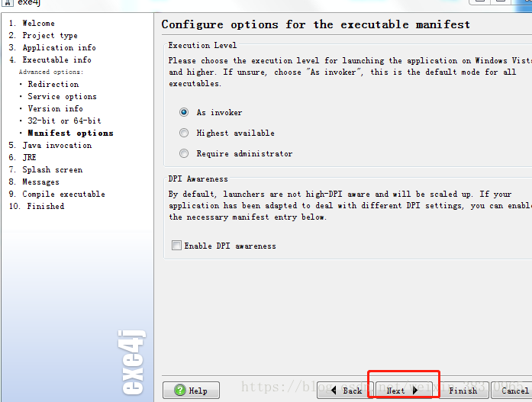
Task: Open the Version info settings
Action: click(55, 108)
